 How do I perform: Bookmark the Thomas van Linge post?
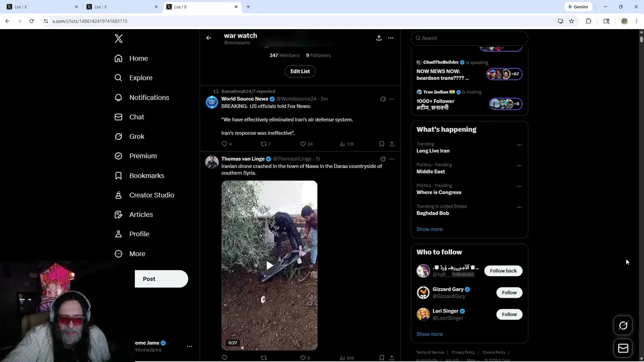381,358
